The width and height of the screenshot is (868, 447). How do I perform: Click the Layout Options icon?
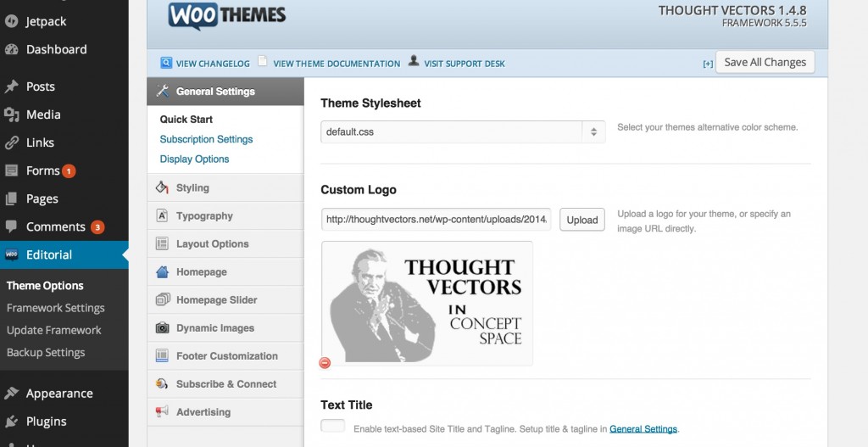click(162, 243)
